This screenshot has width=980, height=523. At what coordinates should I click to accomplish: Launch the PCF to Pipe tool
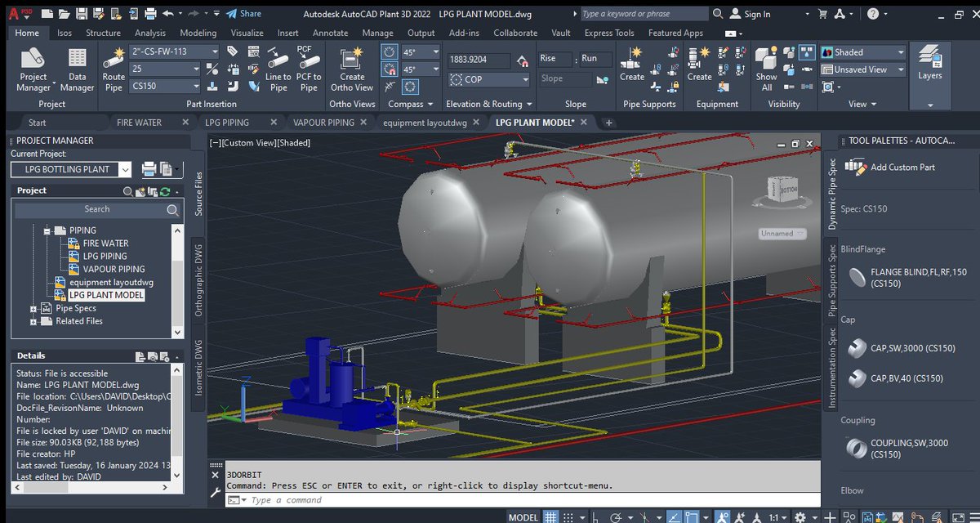(307, 69)
